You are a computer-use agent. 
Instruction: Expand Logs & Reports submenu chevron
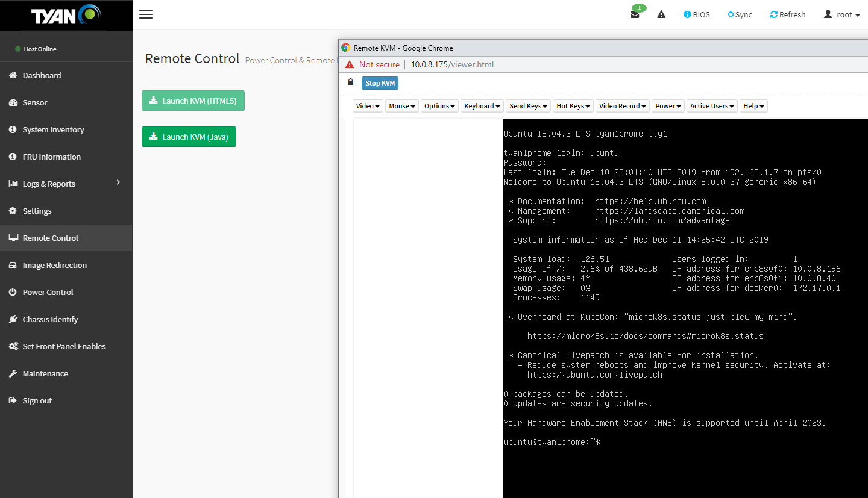[118, 182]
